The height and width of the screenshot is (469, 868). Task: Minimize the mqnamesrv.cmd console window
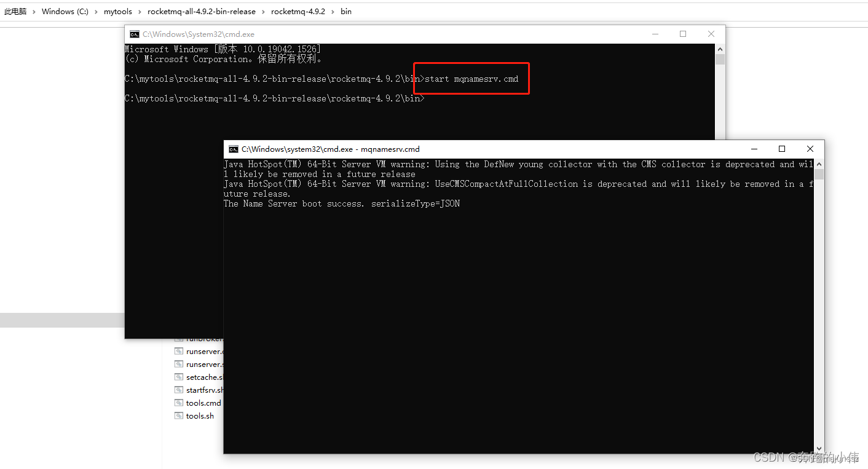754,149
